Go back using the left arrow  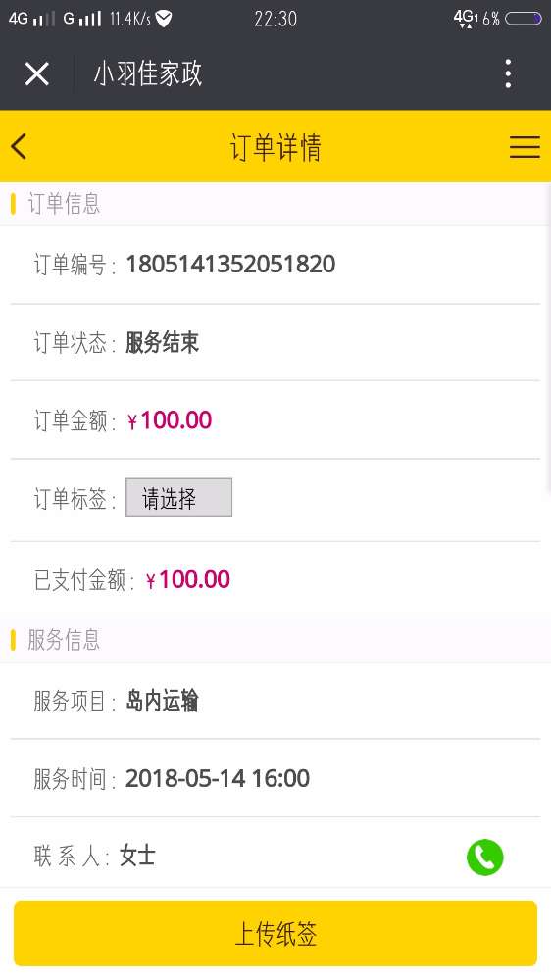pyautogui.click(x=19, y=147)
